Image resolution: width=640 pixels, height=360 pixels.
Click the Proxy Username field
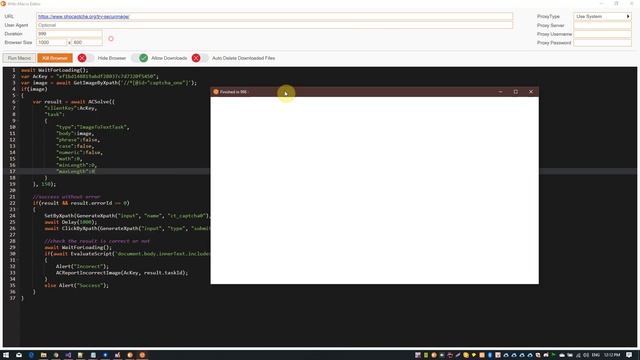[602, 34]
